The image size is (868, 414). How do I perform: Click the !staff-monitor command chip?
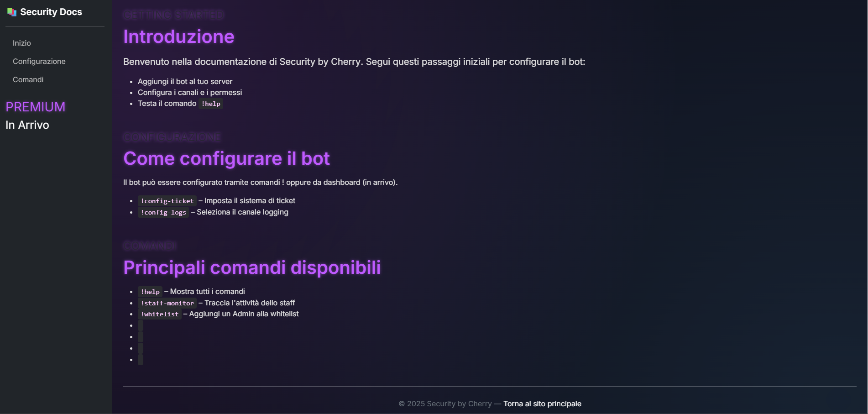point(167,303)
